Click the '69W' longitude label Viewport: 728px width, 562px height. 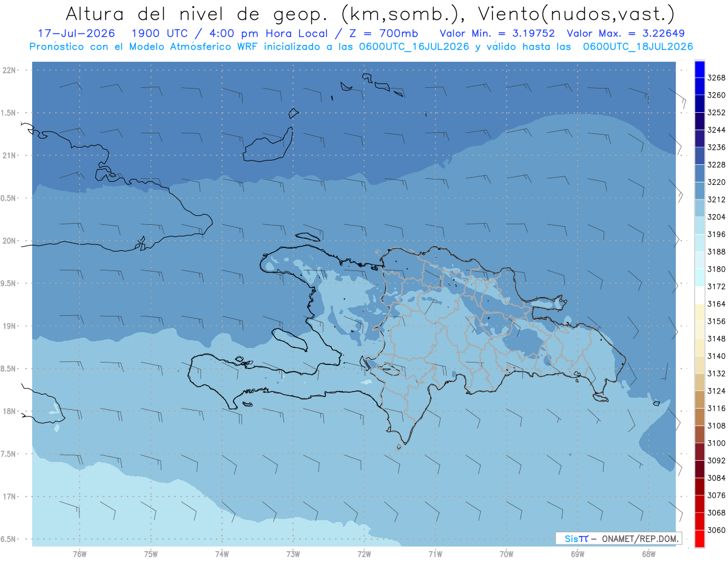point(578,554)
